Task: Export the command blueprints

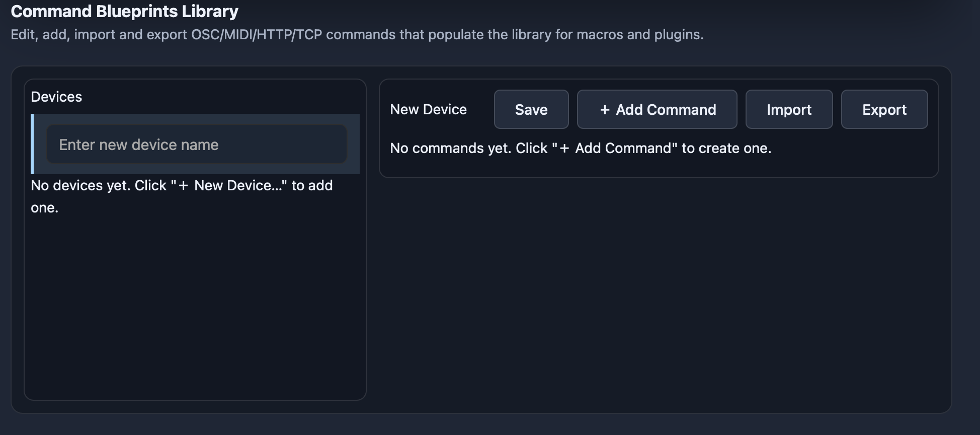Action: (884, 109)
